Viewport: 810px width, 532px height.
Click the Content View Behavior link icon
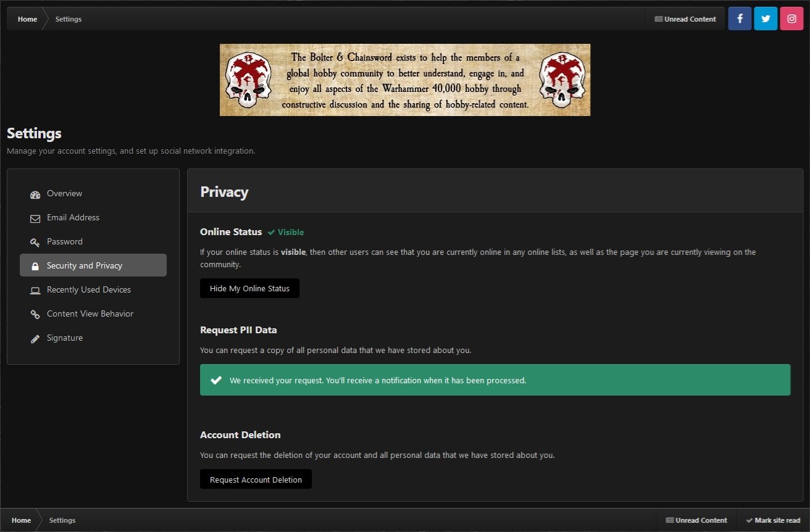pos(35,315)
